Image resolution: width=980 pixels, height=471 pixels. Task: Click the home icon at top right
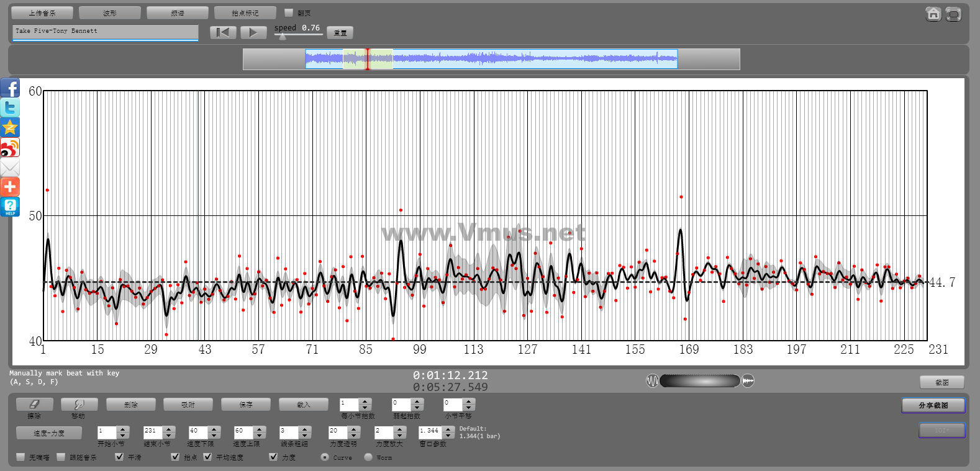tap(933, 14)
